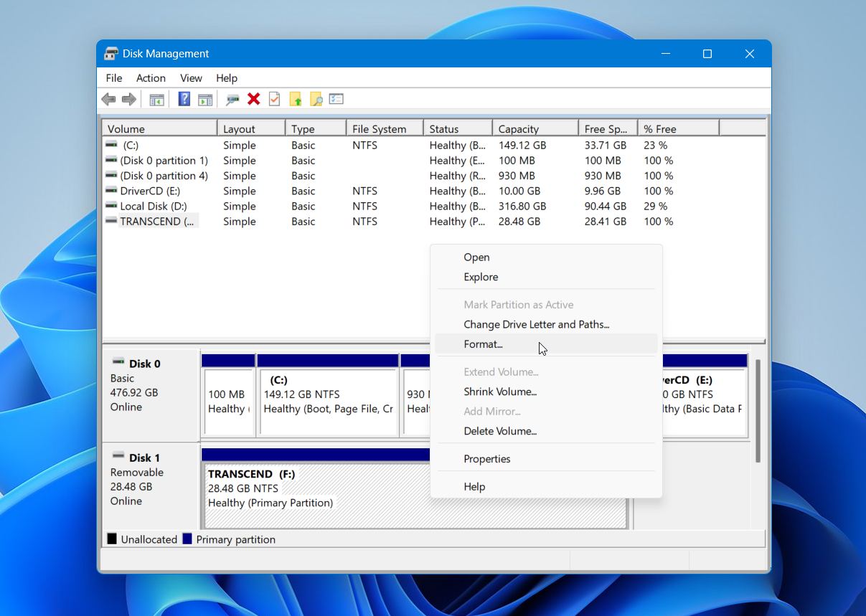
Task: Open the blue question mark Help icon
Action: (x=184, y=100)
